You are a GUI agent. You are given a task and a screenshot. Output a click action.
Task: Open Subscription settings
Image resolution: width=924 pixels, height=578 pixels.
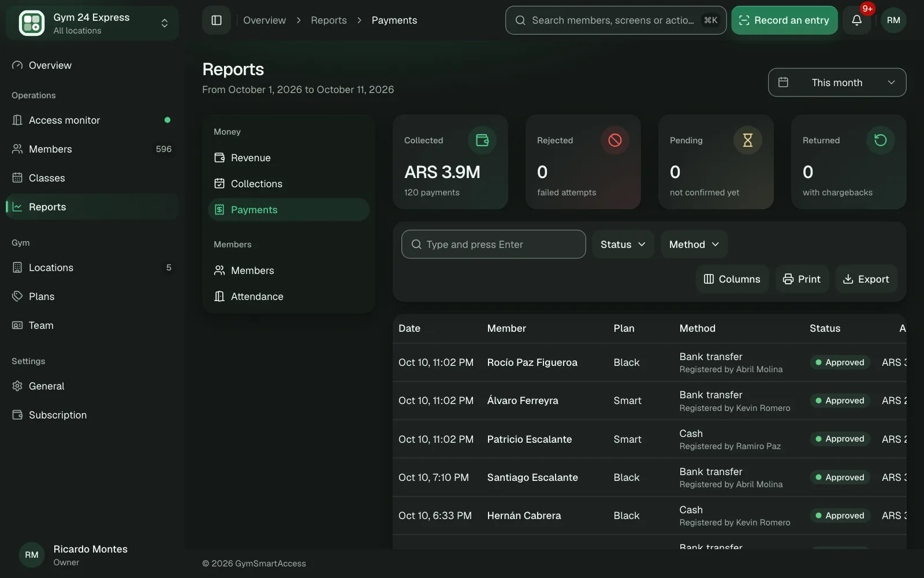coord(92,415)
